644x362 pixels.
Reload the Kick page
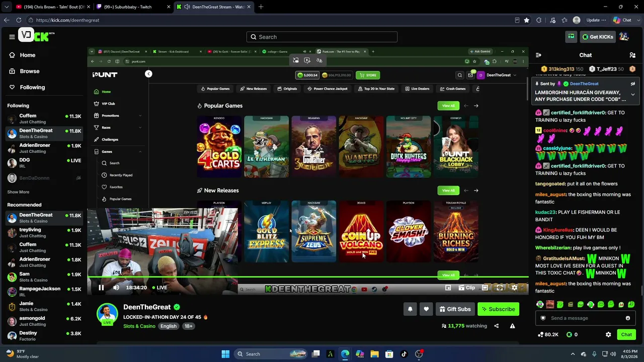click(x=19, y=20)
